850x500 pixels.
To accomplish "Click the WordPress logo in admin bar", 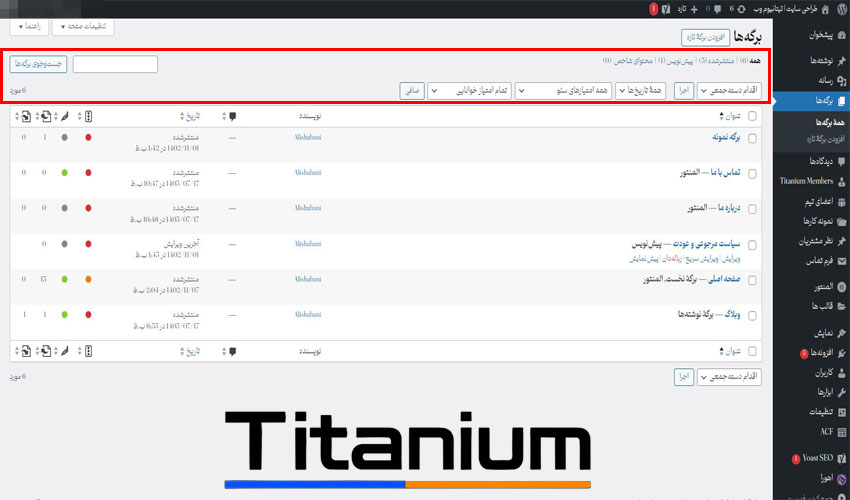I will pos(841,9).
